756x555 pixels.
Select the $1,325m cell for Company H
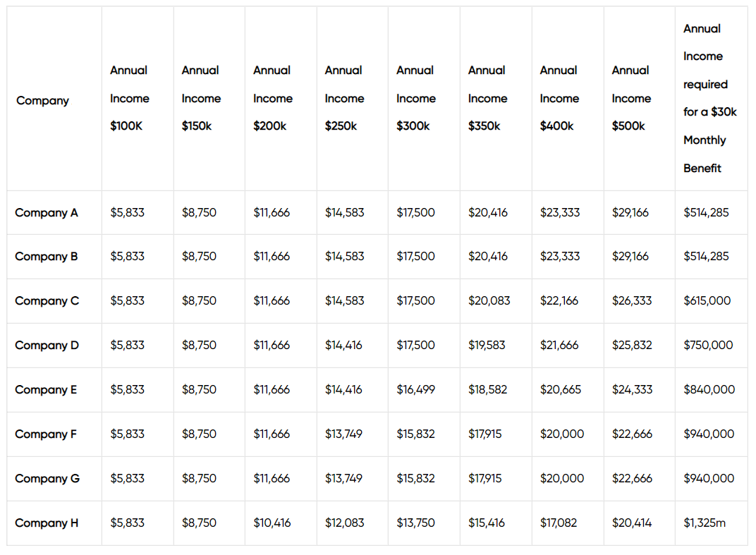click(x=705, y=523)
